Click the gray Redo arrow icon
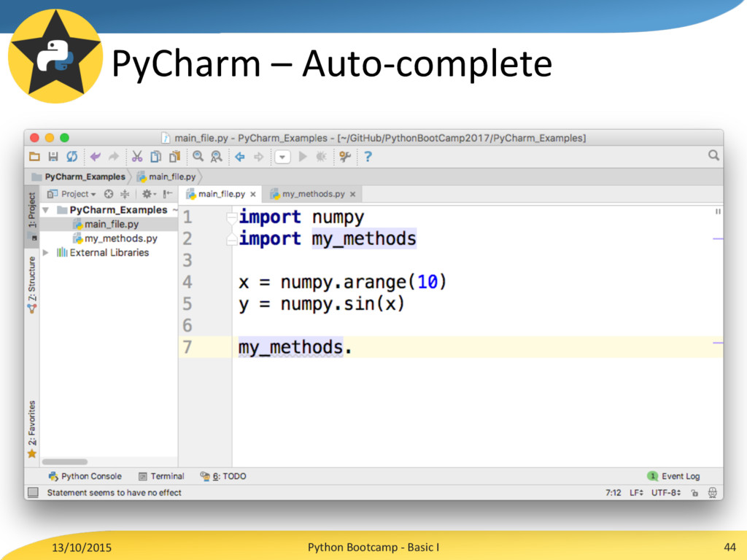747x560 pixels. (x=113, y=157)
